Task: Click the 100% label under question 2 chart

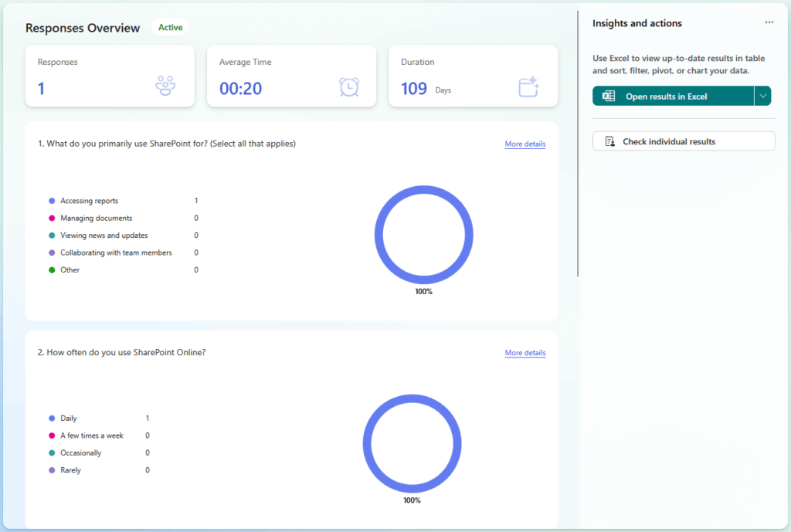Action: pyautogui.click(x=412, y=500)
